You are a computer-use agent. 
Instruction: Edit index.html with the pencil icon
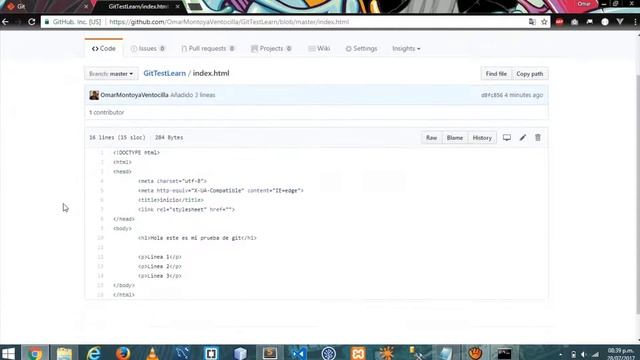[522, 138]
